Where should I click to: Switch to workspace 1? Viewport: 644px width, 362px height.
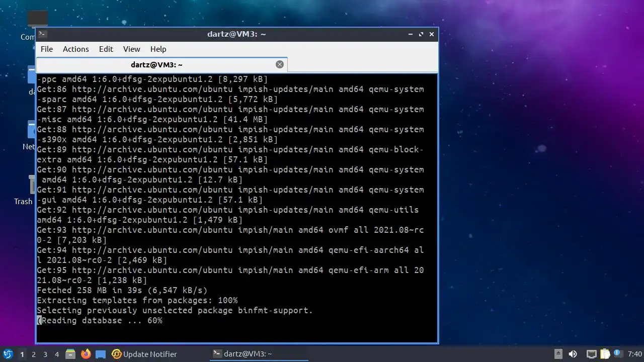point(22,354)
